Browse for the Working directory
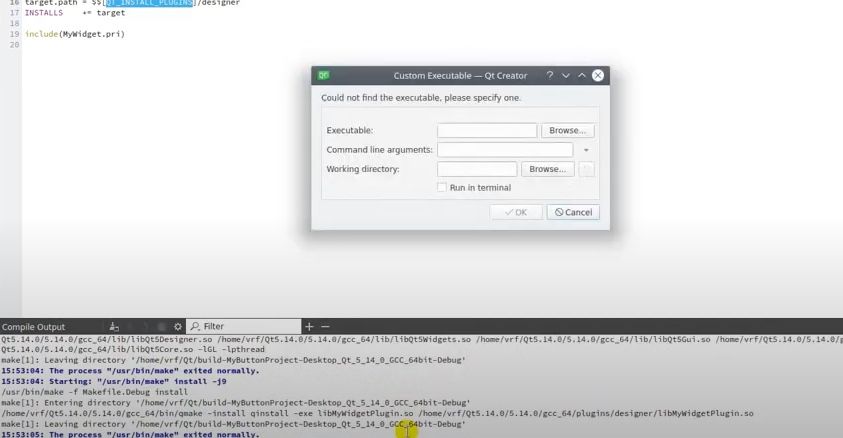Screen dimensions: 843x438 [x=547, y=169]
